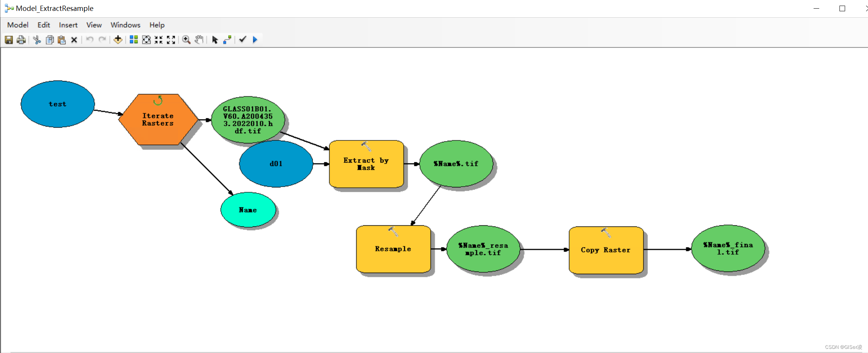Open the Model menu
This screenshot has width=868, height=353.
coord(18,25)
